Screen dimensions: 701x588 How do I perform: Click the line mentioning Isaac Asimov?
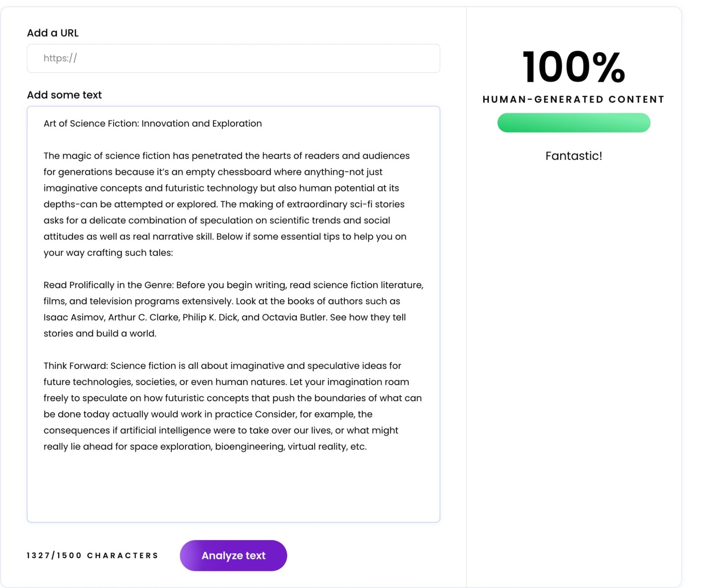[x=224, y=317]
